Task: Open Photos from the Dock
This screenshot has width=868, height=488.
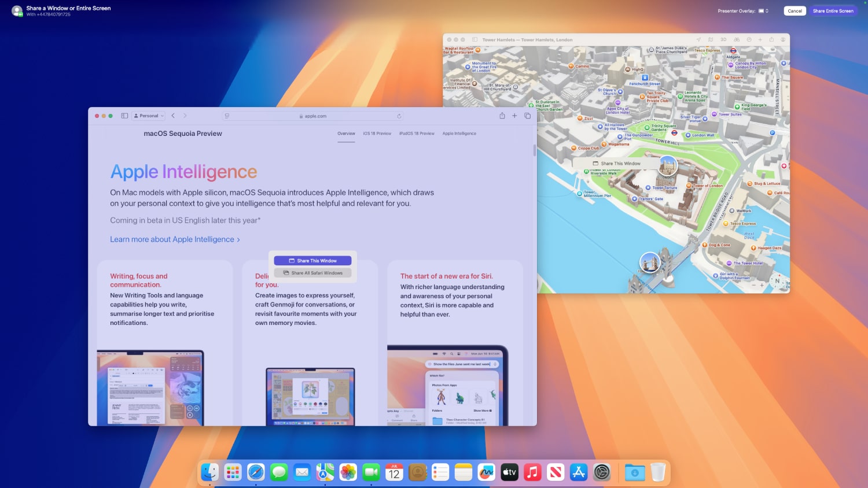Action: (348, 472)
